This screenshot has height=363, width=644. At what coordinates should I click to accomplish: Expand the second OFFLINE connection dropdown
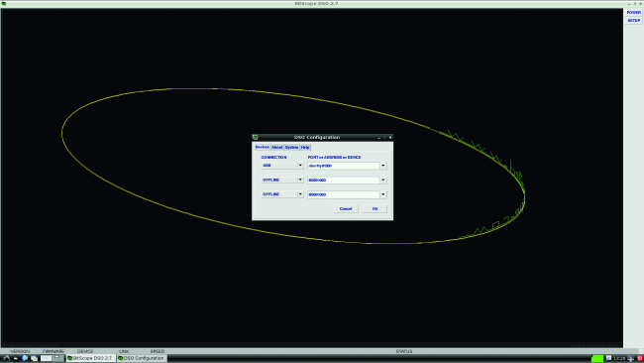(x=300, y=194)
